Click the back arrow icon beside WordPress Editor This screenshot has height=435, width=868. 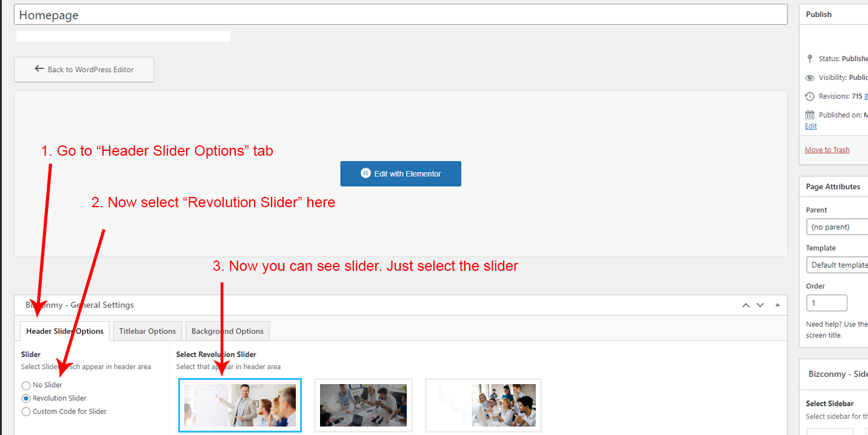click(x=39, y=69)
